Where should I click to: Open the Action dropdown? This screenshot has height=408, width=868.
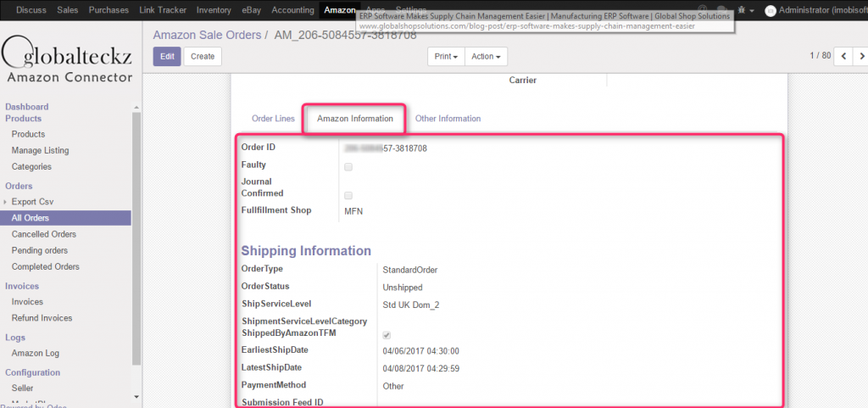tap(486, 57)
